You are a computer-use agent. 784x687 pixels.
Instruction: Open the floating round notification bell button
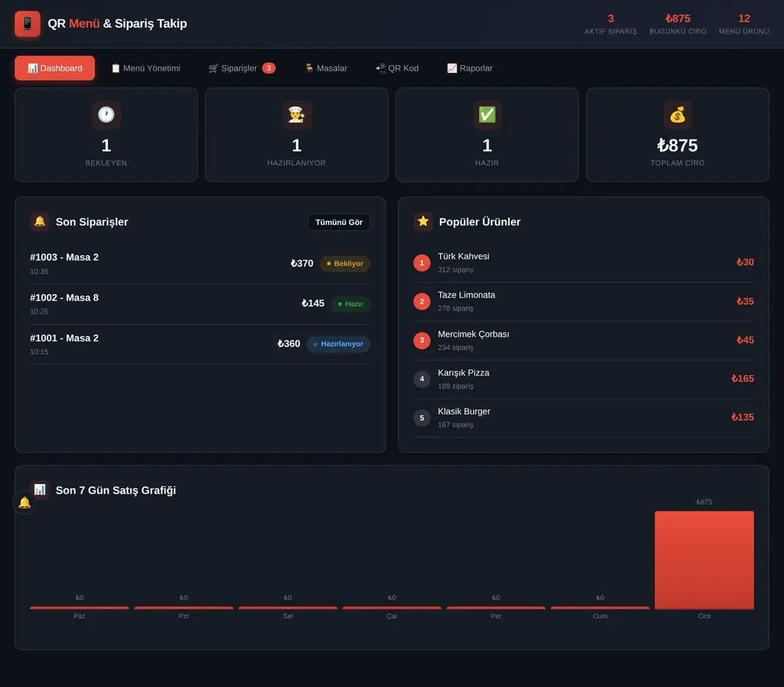pyautogui.click(x=25, y=503)
